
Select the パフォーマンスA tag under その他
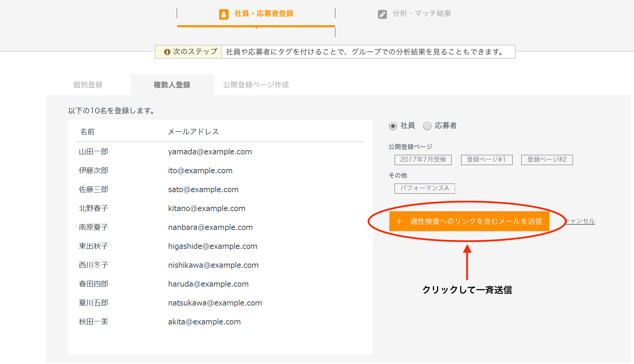[x=424, y=188]
